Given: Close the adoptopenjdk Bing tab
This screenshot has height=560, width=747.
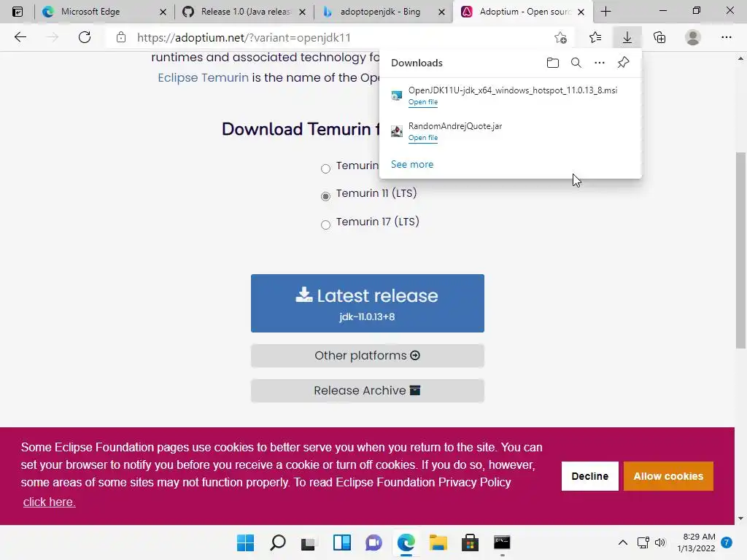Looking at the screenshot, I should [x=441, y=12].
